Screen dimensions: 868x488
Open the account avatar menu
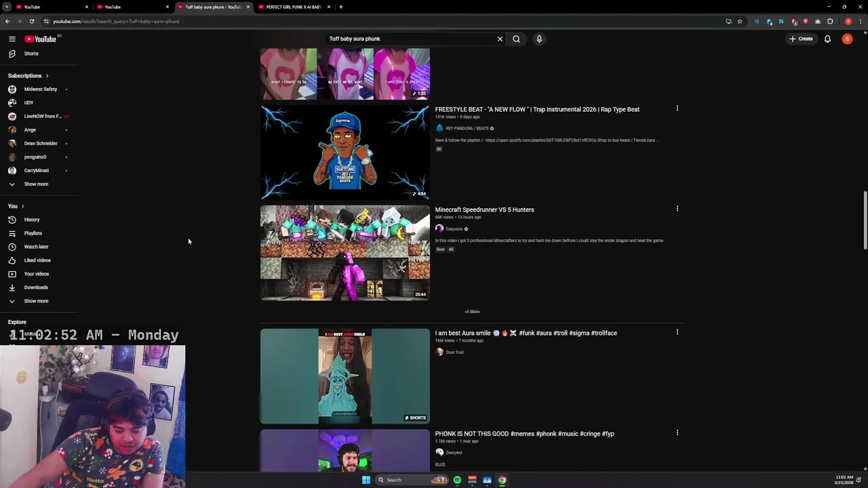pos(847,39)
